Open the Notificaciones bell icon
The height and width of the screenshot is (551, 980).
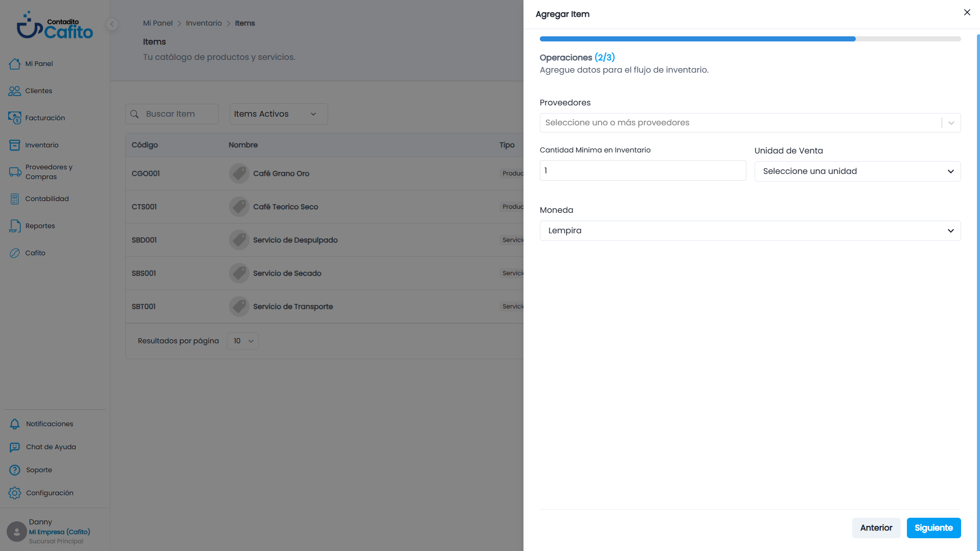point(14,424)
